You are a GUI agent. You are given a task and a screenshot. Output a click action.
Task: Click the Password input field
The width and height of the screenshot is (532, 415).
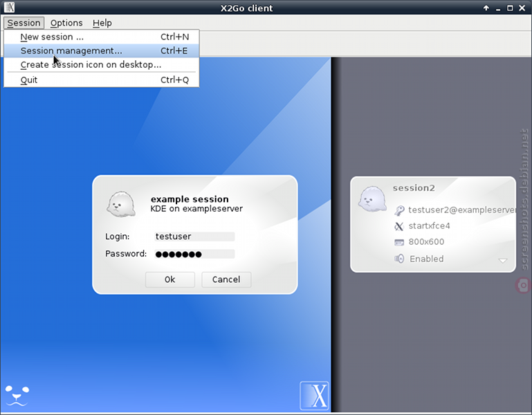pyautogui.click(x=194, y=254)
